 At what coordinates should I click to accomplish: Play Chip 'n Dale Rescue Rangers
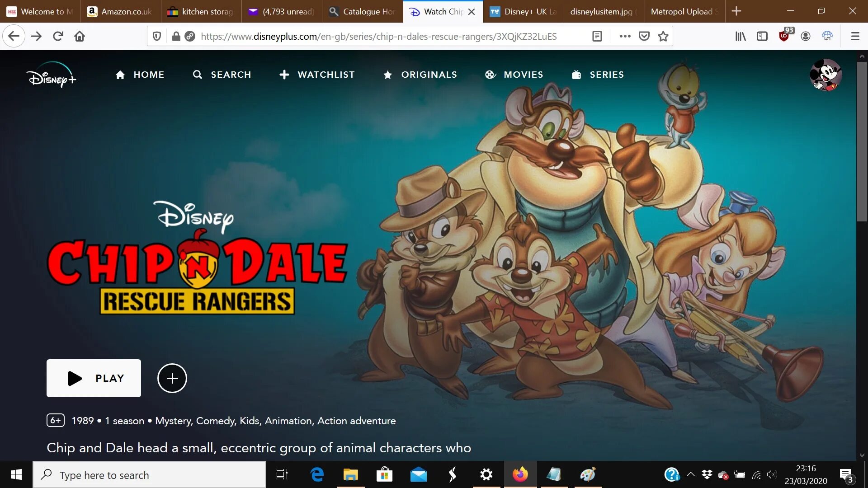coord(94,378)
